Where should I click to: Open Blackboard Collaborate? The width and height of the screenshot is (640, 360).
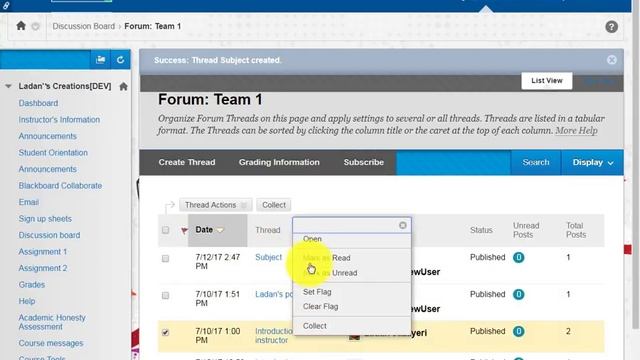click(x=60, y=186)
